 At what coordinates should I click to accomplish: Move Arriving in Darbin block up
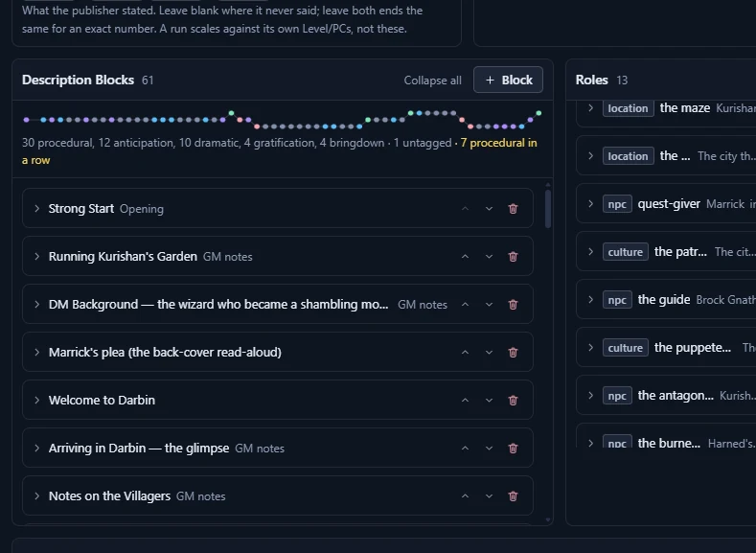[466, 449]
